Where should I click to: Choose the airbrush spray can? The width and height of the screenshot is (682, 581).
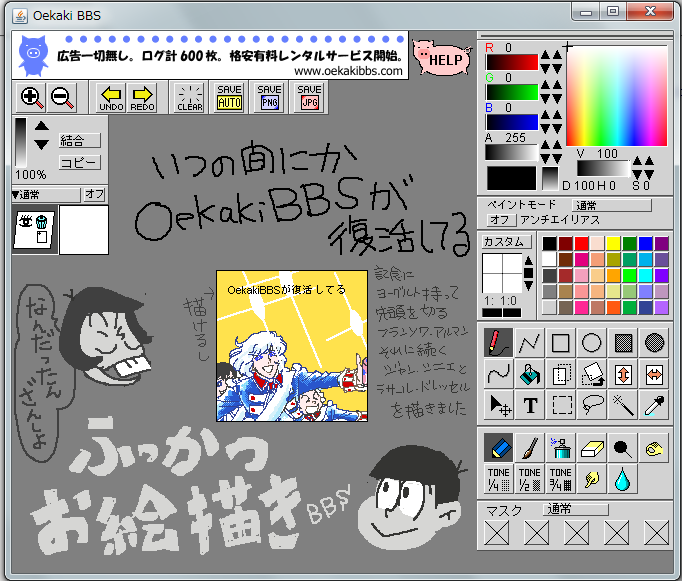pos(560,447)
